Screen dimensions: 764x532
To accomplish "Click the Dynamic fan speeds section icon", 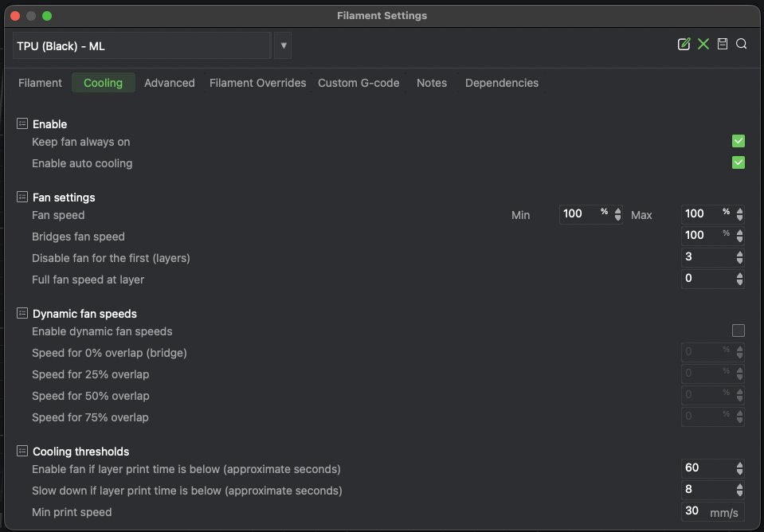I will coord(22,313).
